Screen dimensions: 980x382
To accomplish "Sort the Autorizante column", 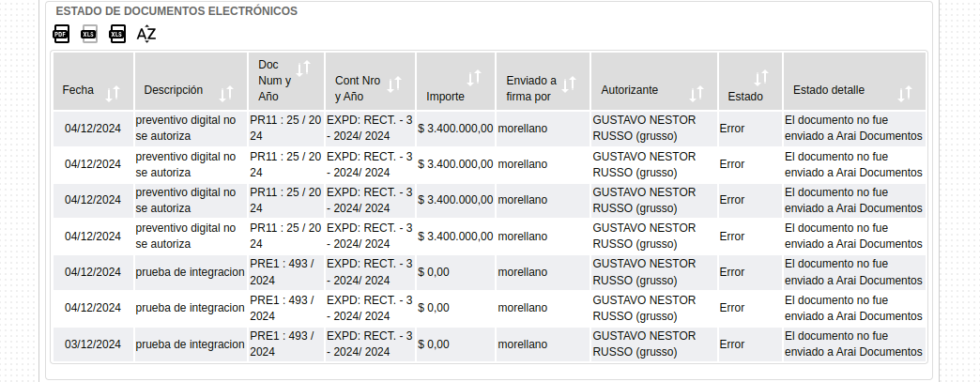I will click(x=697, y=94).
